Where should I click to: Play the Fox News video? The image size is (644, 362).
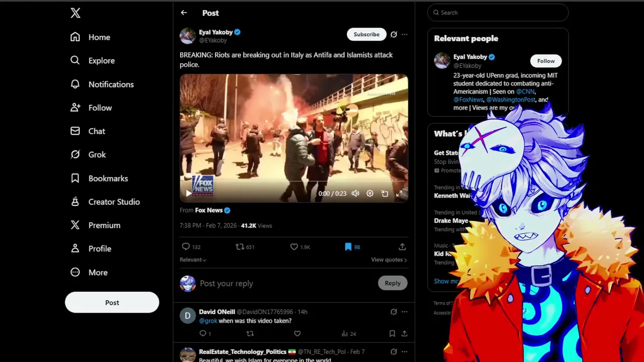(x=188, y=193)
